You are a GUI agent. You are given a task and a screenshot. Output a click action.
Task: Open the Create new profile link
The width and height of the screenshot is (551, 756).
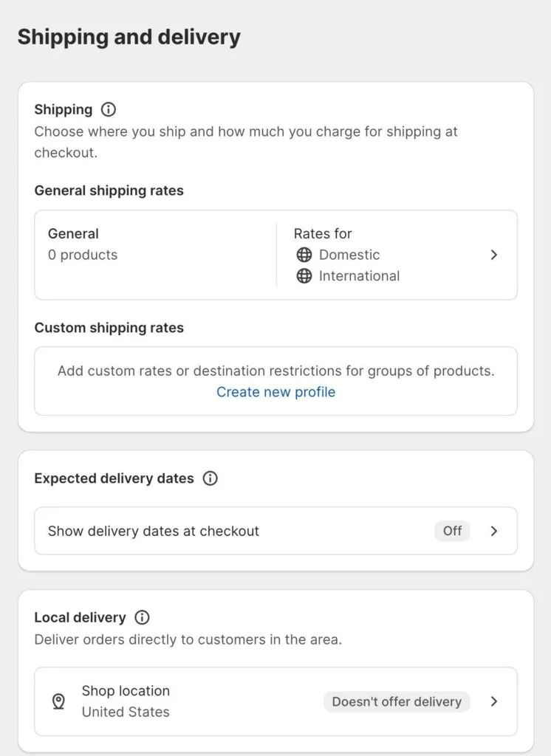[275, 392]
